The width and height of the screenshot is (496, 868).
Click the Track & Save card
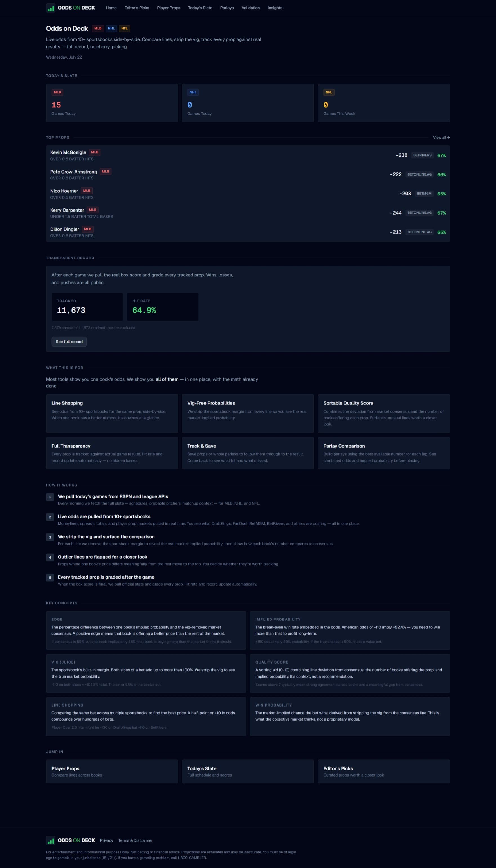tap(248, 453)
